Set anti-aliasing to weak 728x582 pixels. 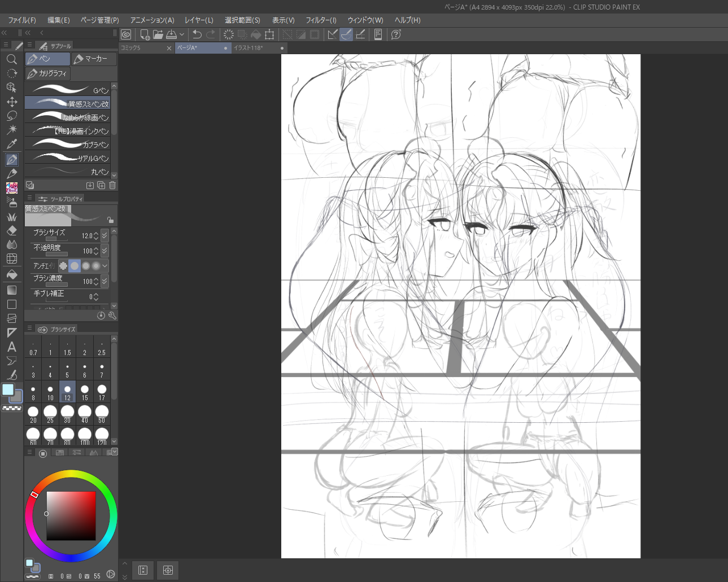pyautogui.click(x=75, y=266)
